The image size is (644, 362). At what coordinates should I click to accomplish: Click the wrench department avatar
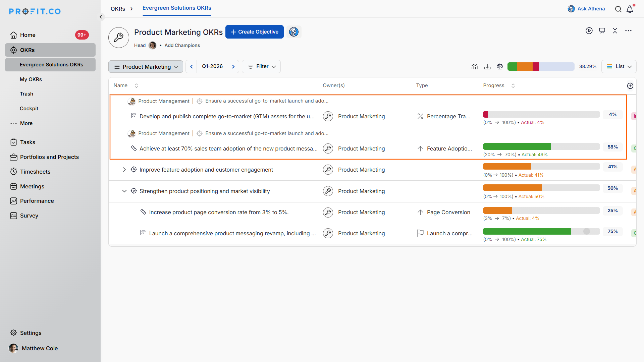click(x=119, y=38)
